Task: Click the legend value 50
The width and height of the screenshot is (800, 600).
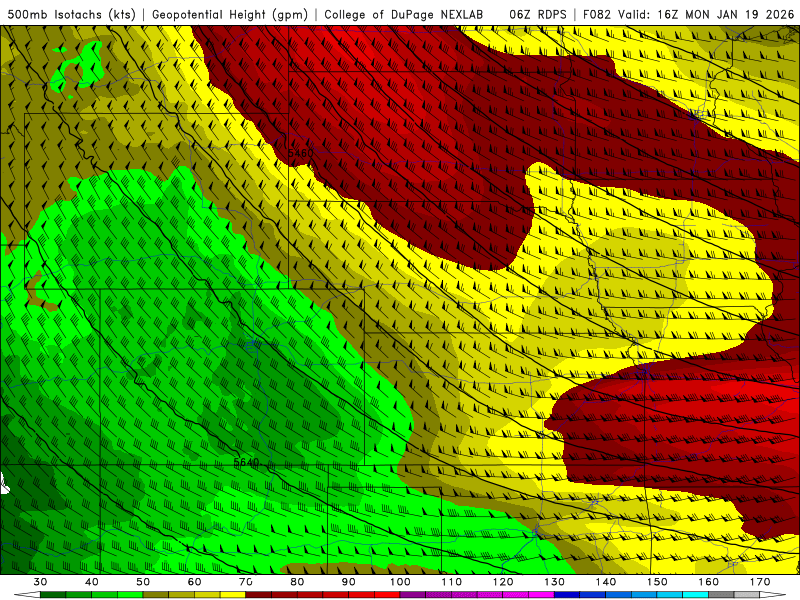Action: [143, 582]
